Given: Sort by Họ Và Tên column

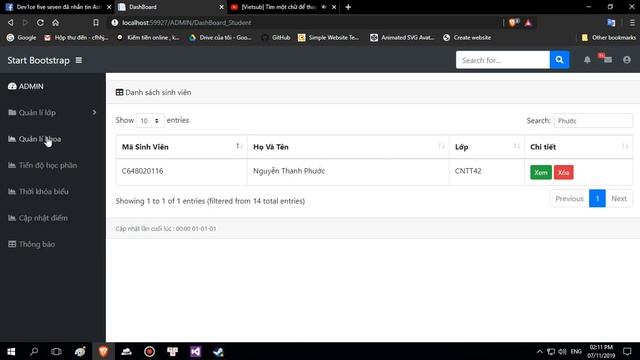Looking at the screenshot, I should click(x=348, y=147).
